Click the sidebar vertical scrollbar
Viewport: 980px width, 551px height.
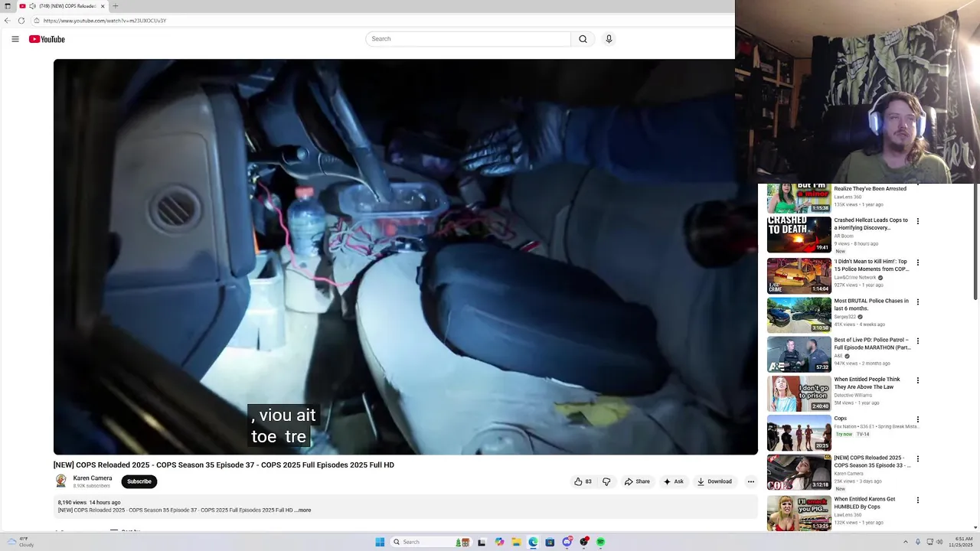[975, 241]
